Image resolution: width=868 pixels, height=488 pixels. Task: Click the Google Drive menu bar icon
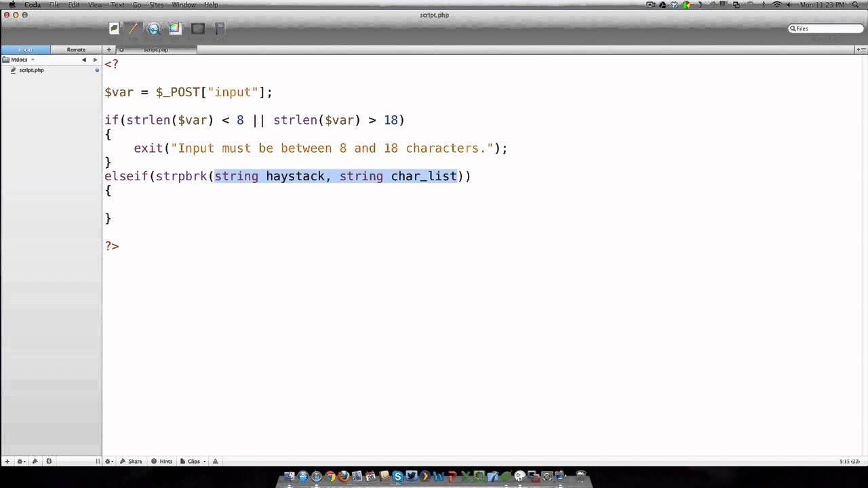[x=663, y=5]
